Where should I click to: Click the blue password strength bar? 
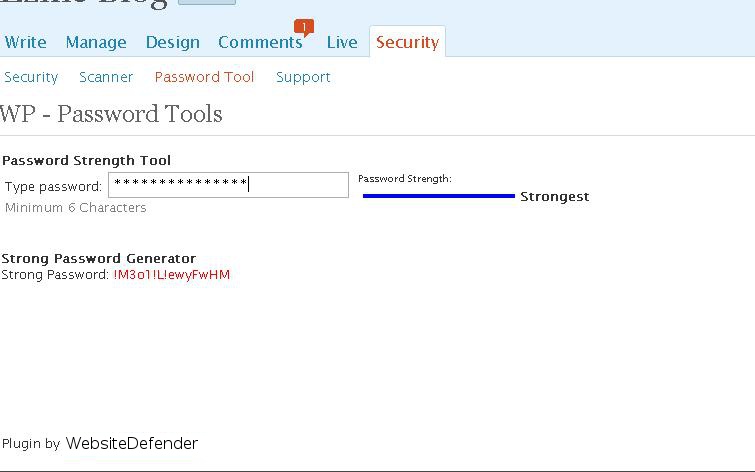coord(439,196)
